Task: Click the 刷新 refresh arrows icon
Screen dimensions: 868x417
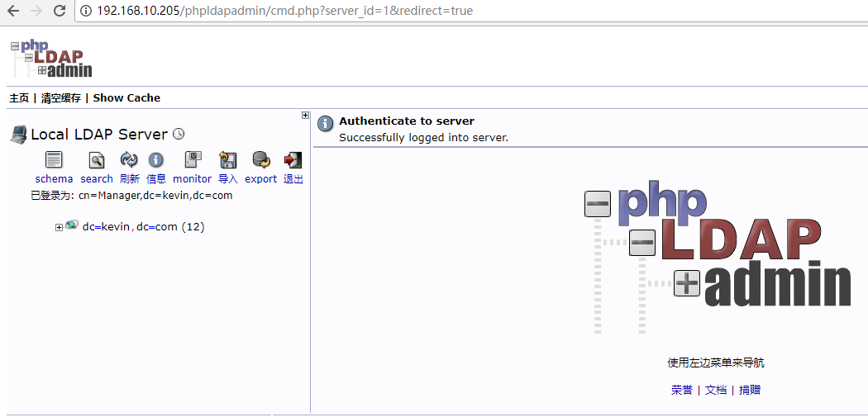Action: 129,160
